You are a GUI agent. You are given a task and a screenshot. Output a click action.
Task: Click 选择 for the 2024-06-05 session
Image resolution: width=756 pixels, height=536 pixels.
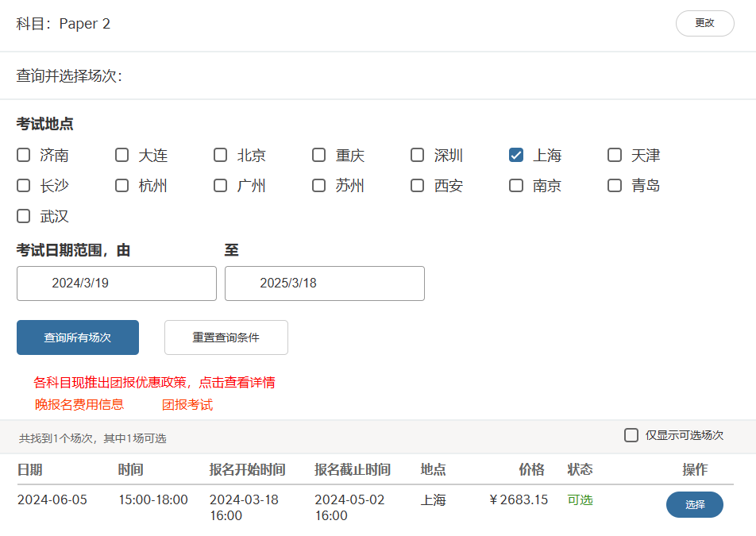[694, 504]
